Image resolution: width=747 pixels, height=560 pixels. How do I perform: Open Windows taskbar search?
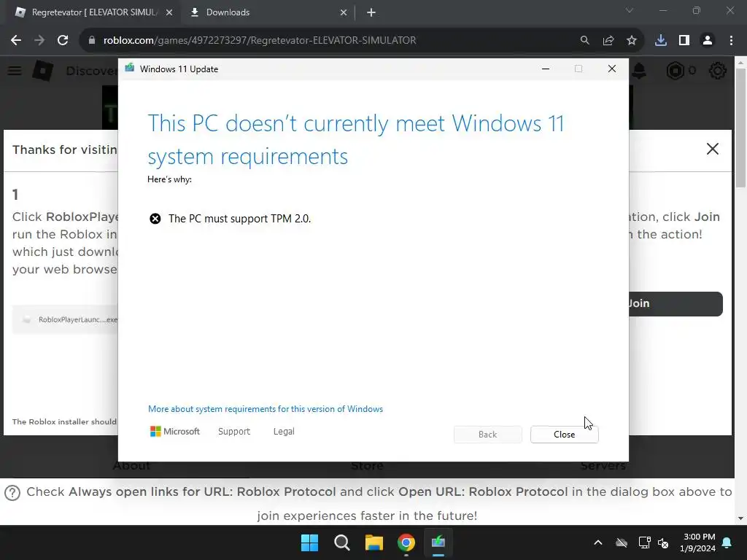coord(341,542)
